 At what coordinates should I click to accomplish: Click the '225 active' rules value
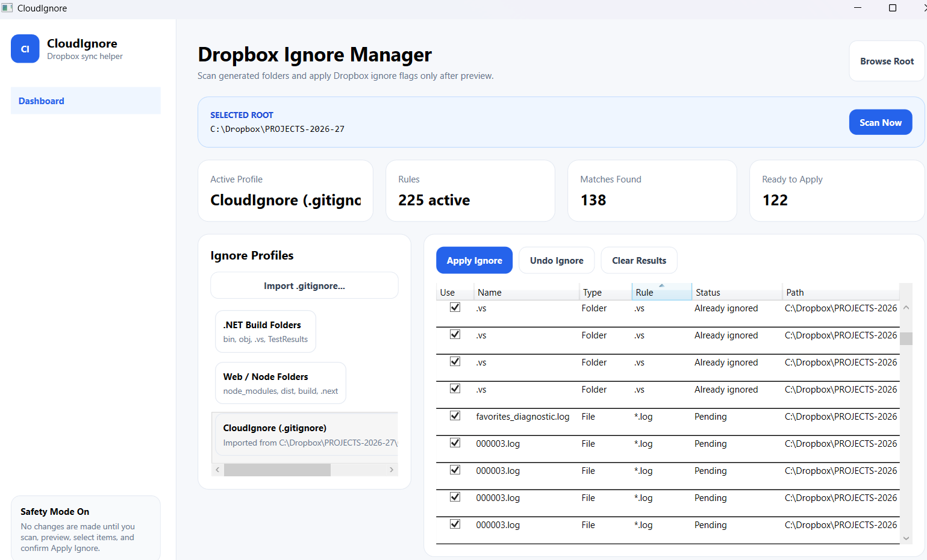click(434, 200)
